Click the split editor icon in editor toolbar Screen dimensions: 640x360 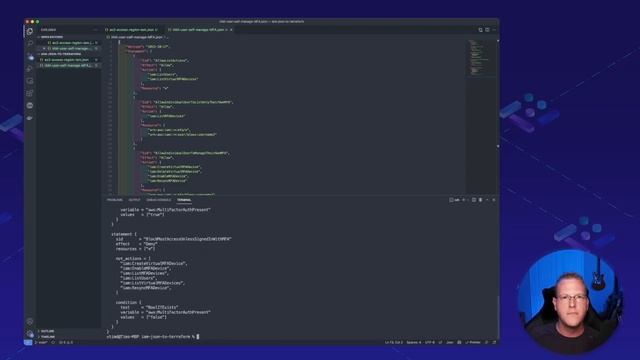pyautogui.click(x=487, y=30)
